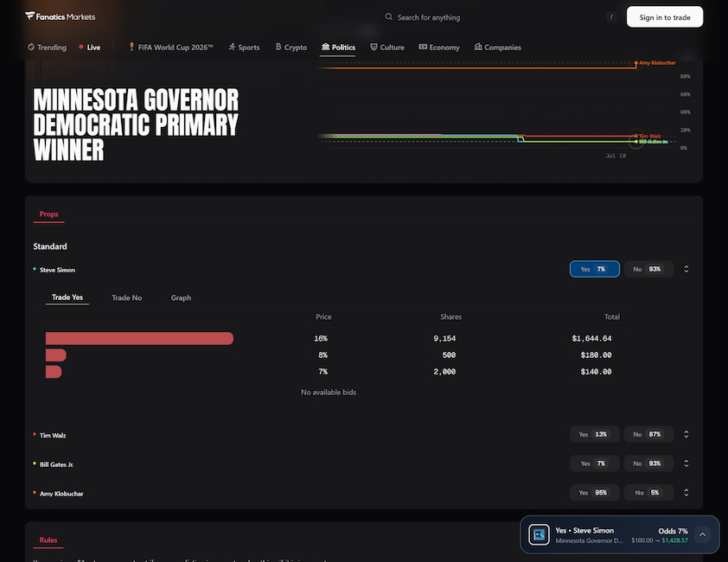Open the Politics category
Image resolution: width=728 pixels, height=562 pixels.
pos(338,47)
